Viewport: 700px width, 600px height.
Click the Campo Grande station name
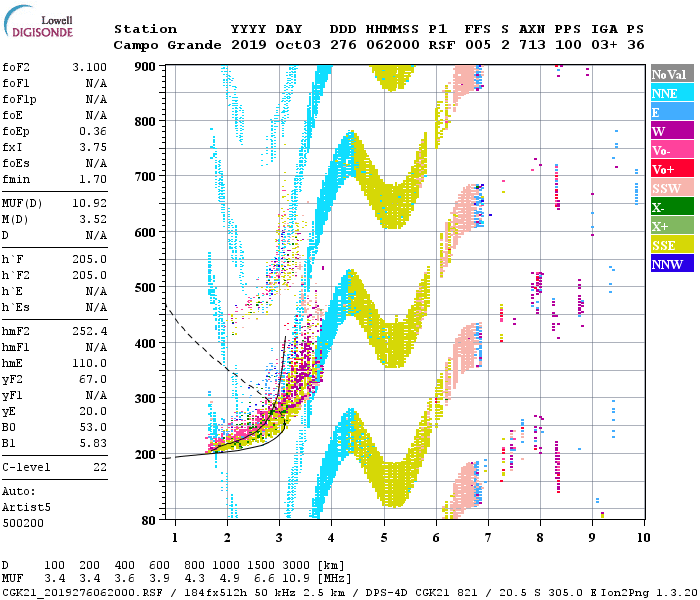click(167, 45)
